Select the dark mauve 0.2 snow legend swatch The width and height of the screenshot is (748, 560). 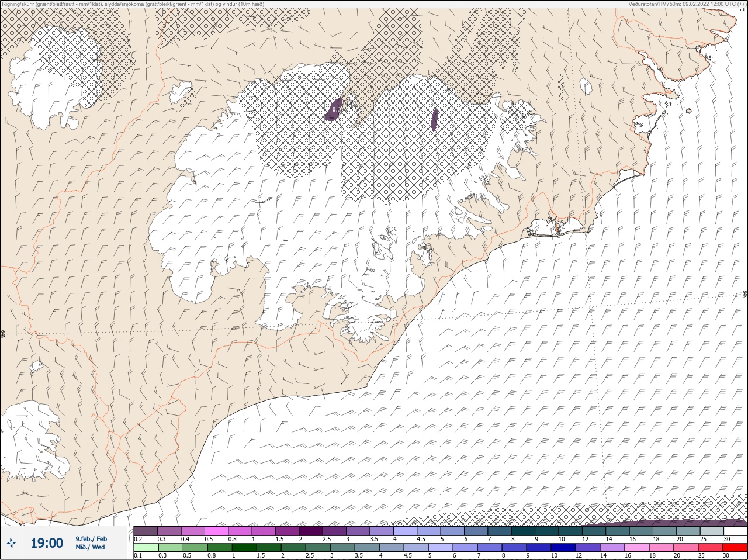[146, 531]
